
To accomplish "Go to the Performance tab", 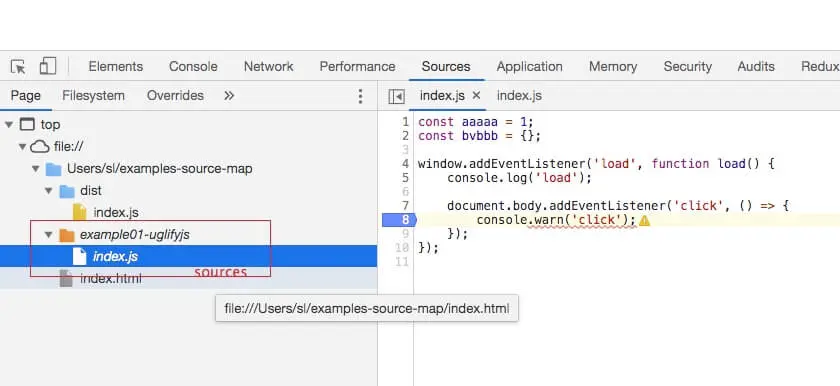I will tap(357, 66).
